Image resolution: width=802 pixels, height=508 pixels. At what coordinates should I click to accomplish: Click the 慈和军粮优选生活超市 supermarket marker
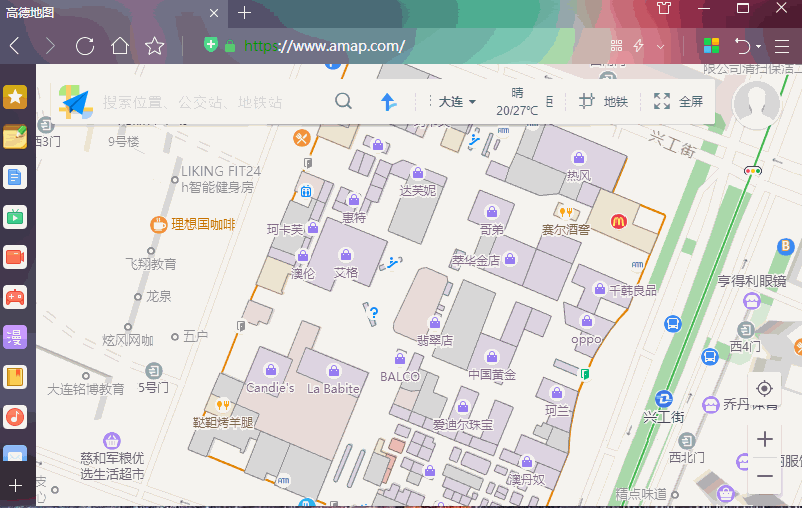point(112,440)
